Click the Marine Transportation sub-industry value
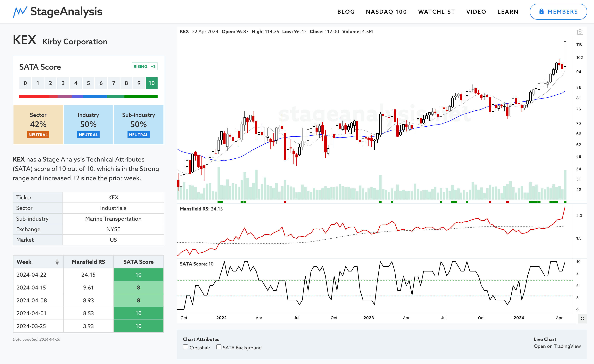The width and height of the screenshot is (594, 364). (113, 219)
